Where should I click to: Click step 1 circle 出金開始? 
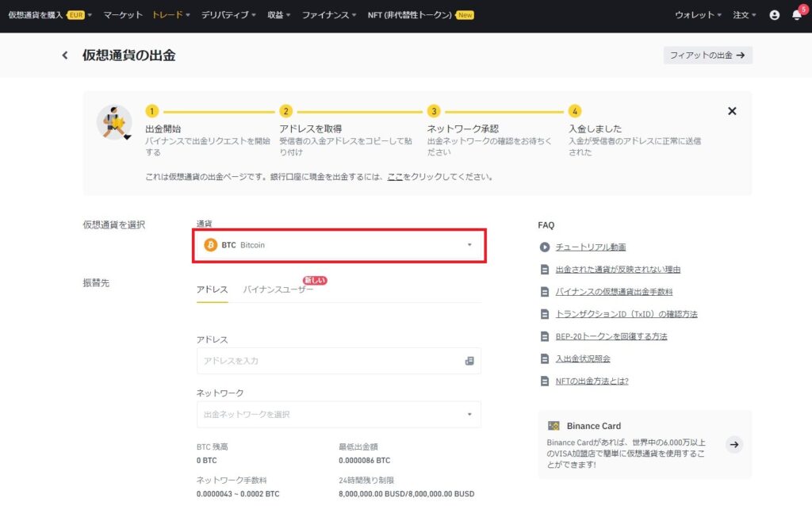coord(151,111)
